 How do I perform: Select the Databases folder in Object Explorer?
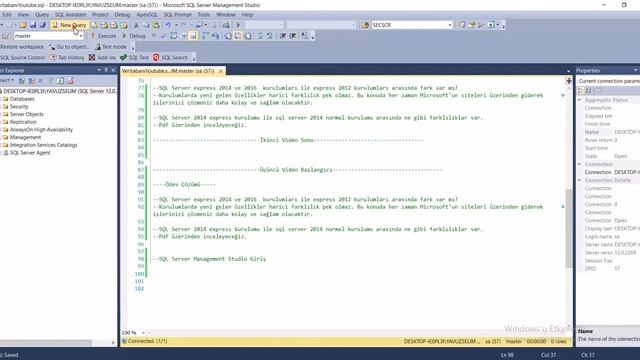tap(22, 99)
